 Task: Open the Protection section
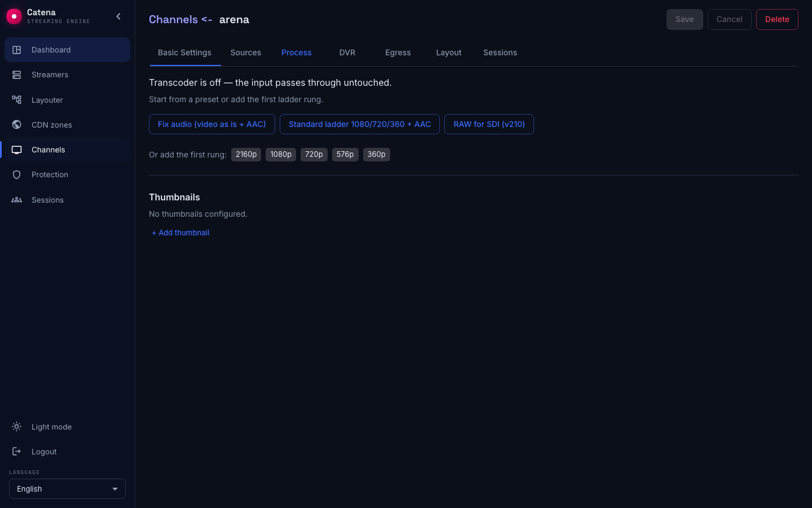click(x=67, y=174)
